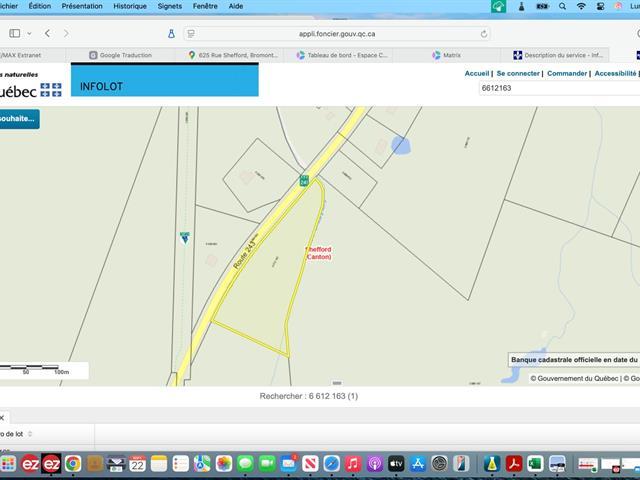Screen dimensions: 640x480
Task: Expand the sidebar toggle dropdown chevron
Action: (x=28, y=33)
